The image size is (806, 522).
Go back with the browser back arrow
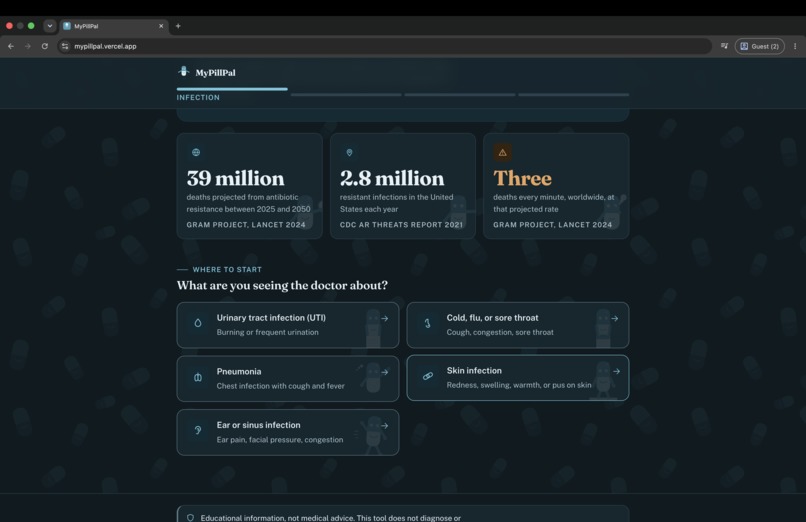11,46
